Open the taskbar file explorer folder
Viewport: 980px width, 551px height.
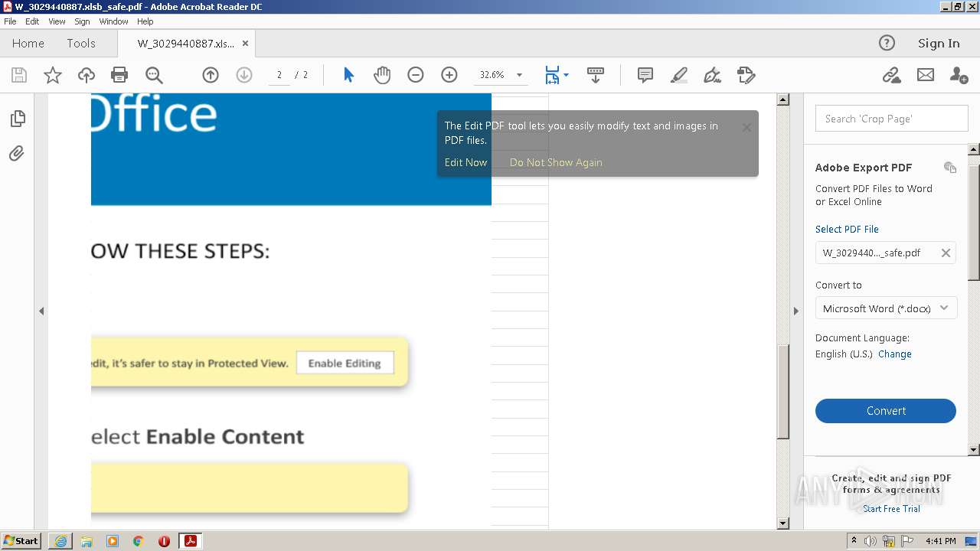coord(87,541)
